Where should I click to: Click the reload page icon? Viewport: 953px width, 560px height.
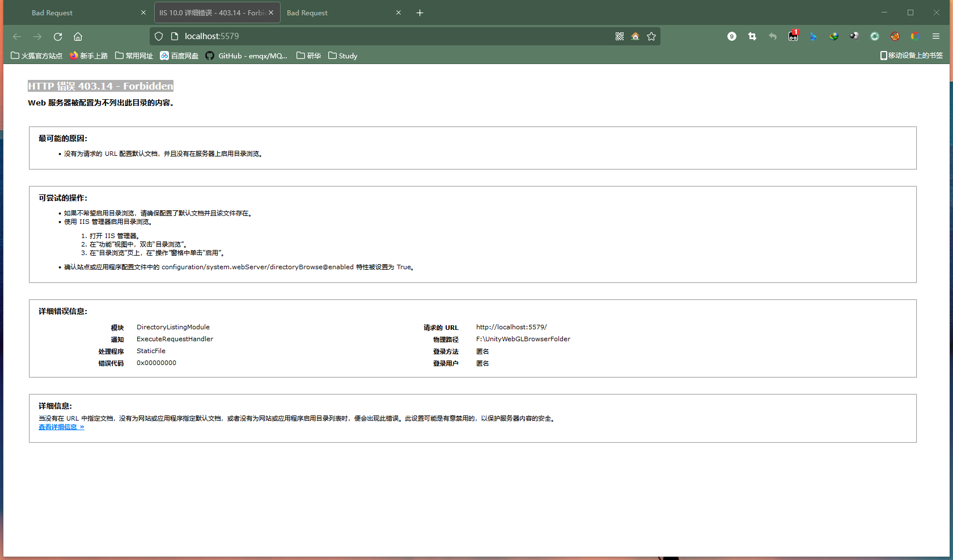pyautogui.click(x=57, y=36)
